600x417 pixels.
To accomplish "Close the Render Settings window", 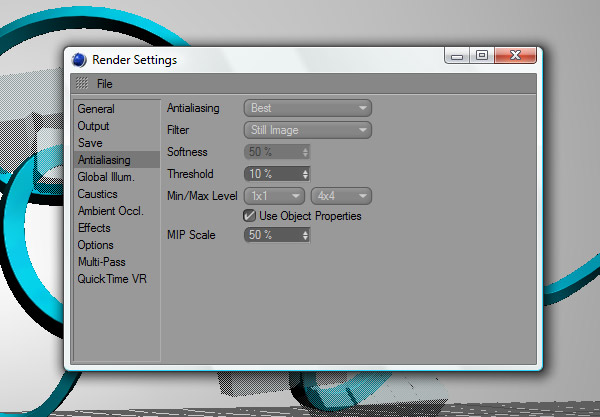I will click(515, 55).
